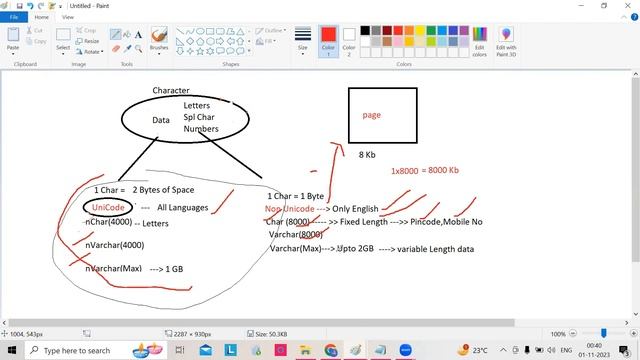
Task: Expand the Paste dropdown arrow
Action: click(x=13, y=53)
